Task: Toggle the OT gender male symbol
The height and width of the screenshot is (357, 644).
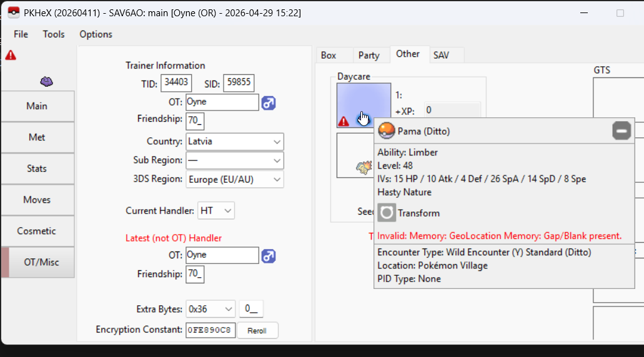Action: click(269, 103)
